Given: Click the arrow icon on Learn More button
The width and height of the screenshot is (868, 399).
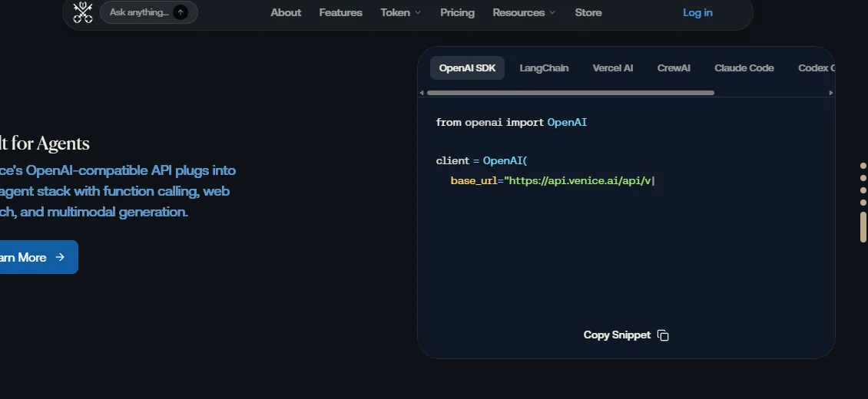Looking at the screenshot, I should point(60,257).
